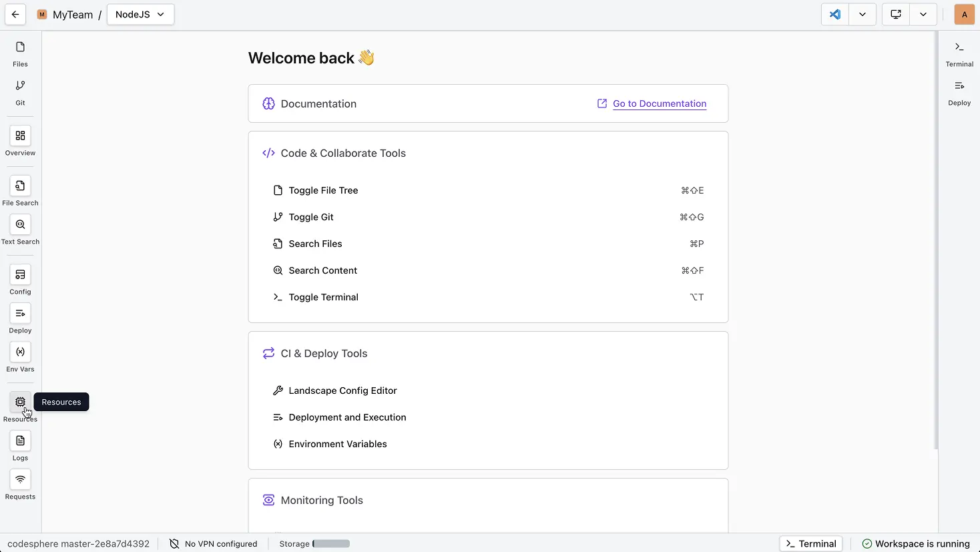980x552 pixels.
Task: Open Environment Variables item
Action: click(488, 445)
